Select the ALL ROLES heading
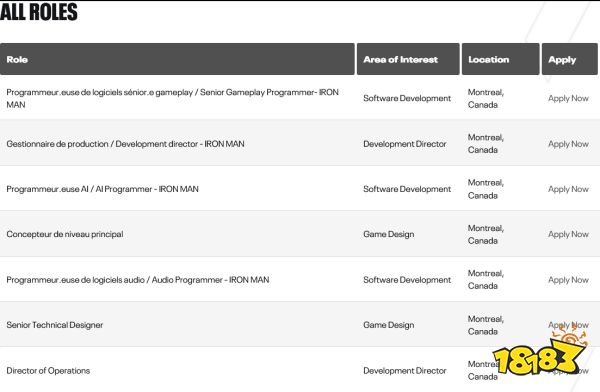This screenshot has height=392, width=600. (x=39, y=11)
